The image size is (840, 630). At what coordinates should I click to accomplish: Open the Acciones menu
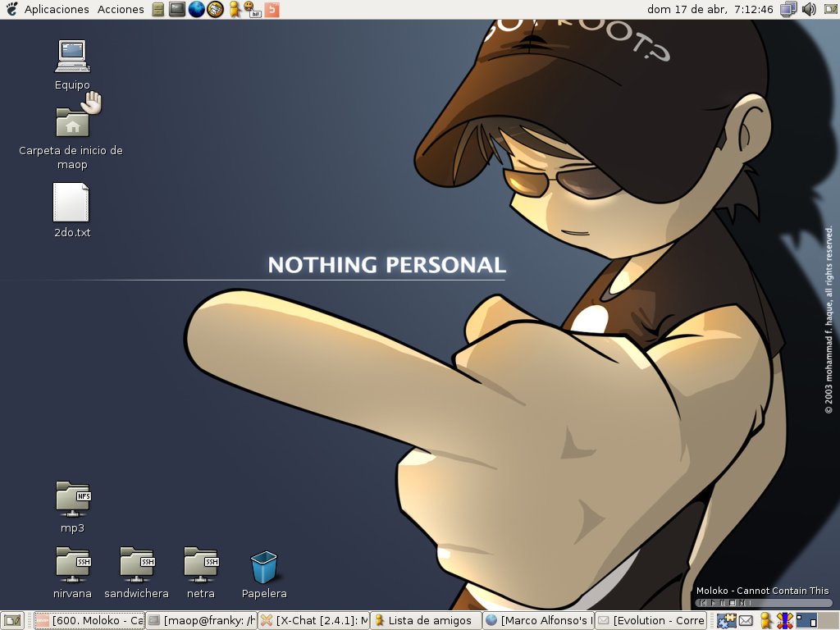121,9
